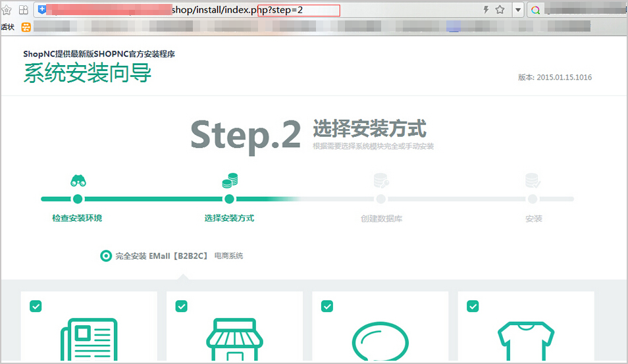The height and width of the screenshot is (364, 628).
Task: Toggle the T-shirt module checkbox
Action: [473, 306]
